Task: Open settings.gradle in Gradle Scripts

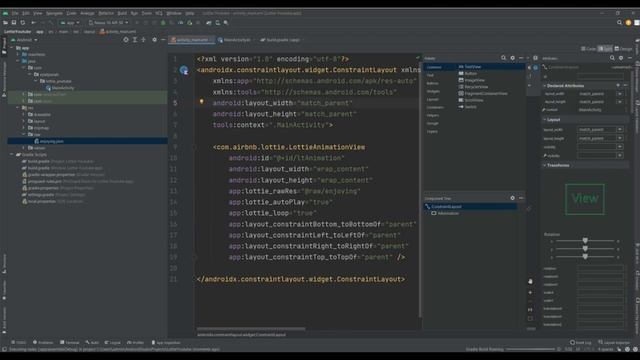Action: pos(54,195)
